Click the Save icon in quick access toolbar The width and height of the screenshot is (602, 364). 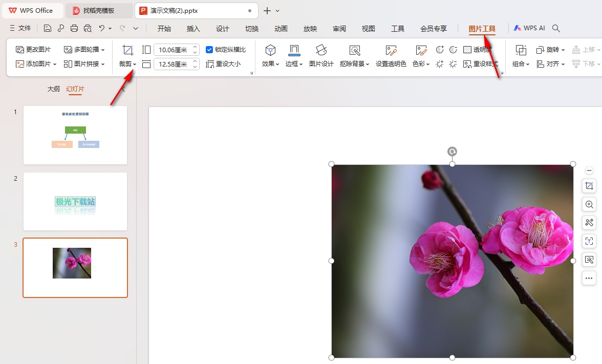(47, 29)
